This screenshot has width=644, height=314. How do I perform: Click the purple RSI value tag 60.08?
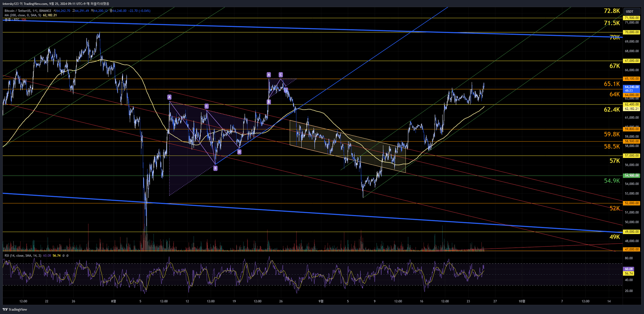click(629, 269)
